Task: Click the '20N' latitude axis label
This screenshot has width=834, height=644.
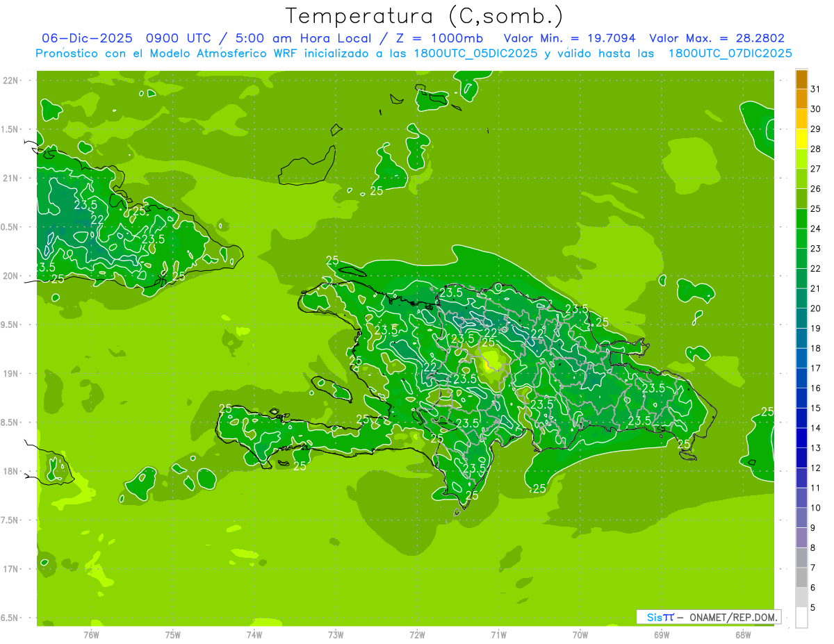Action: click(11, 276)
